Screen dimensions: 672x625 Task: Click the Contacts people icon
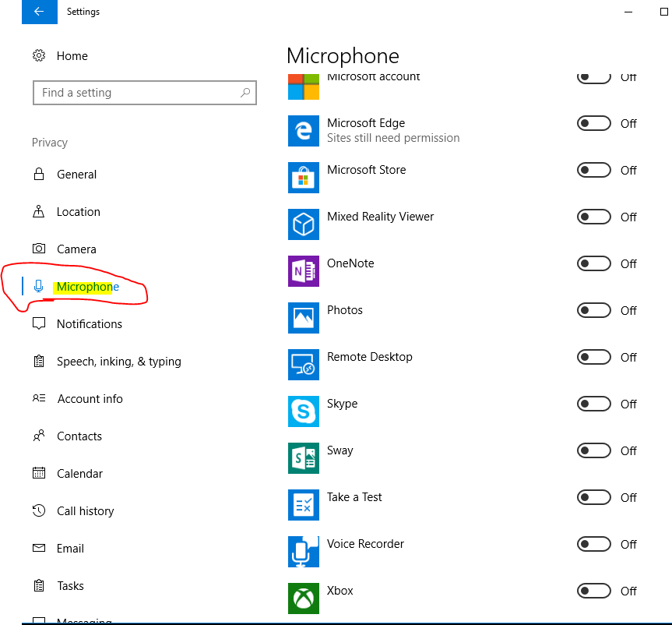39,436
